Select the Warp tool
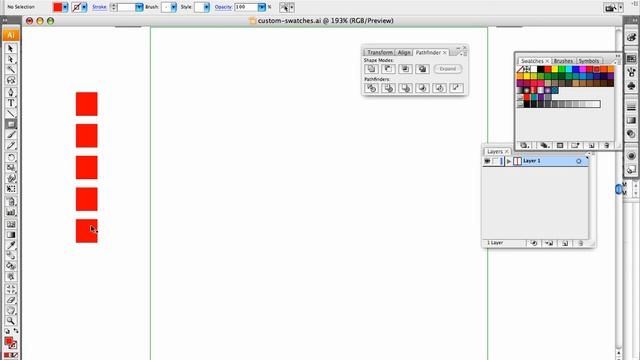Viewport: 640px width, 360px height. [11, 178]
